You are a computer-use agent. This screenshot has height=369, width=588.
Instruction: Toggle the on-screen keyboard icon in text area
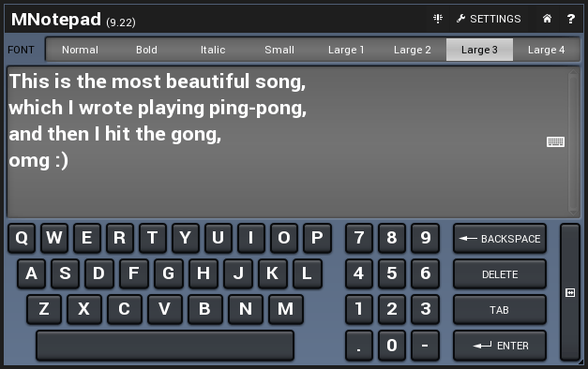tap(555, 142)
